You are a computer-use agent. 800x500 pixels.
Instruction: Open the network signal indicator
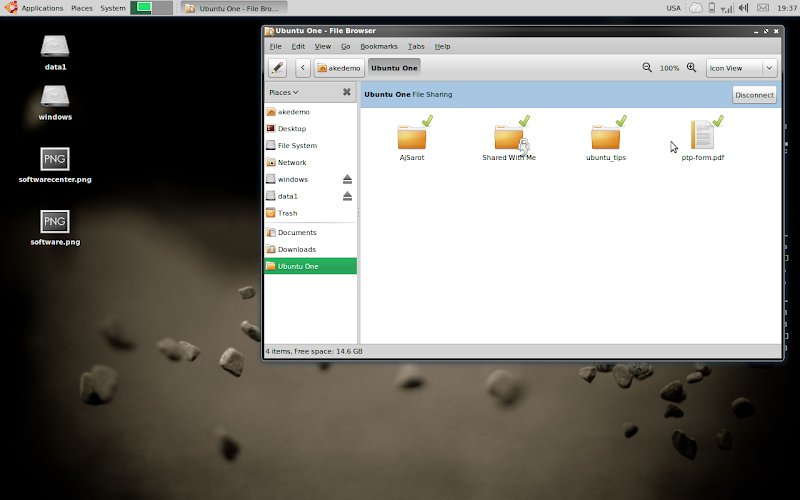pos(727,8)
